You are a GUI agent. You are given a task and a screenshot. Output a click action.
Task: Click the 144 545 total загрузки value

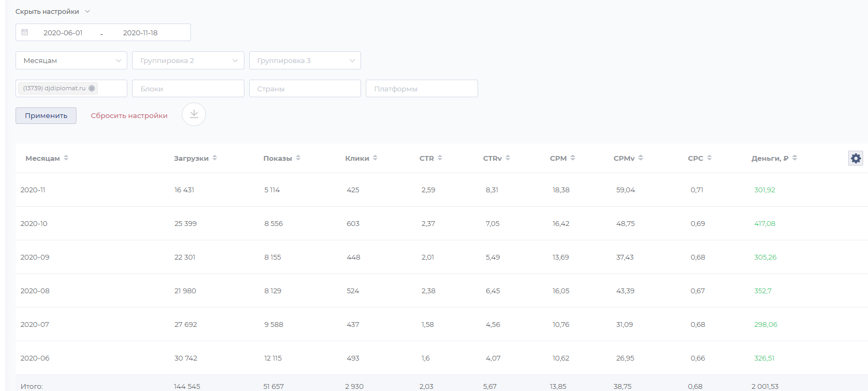[x=187, y=387]
